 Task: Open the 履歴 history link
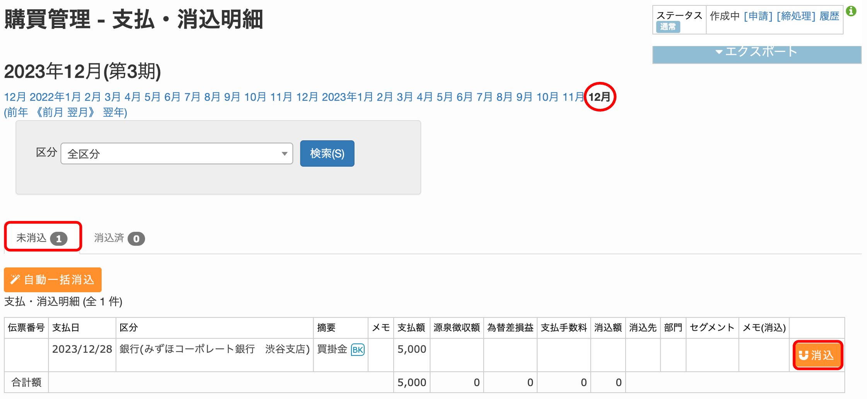point(829,16)
